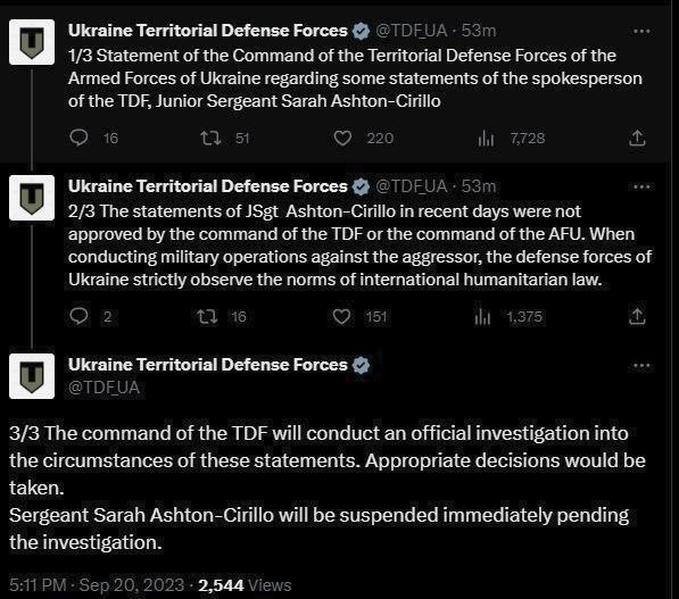Open profile avatar on the 3/3 tweet

click(x=32, y=376)
